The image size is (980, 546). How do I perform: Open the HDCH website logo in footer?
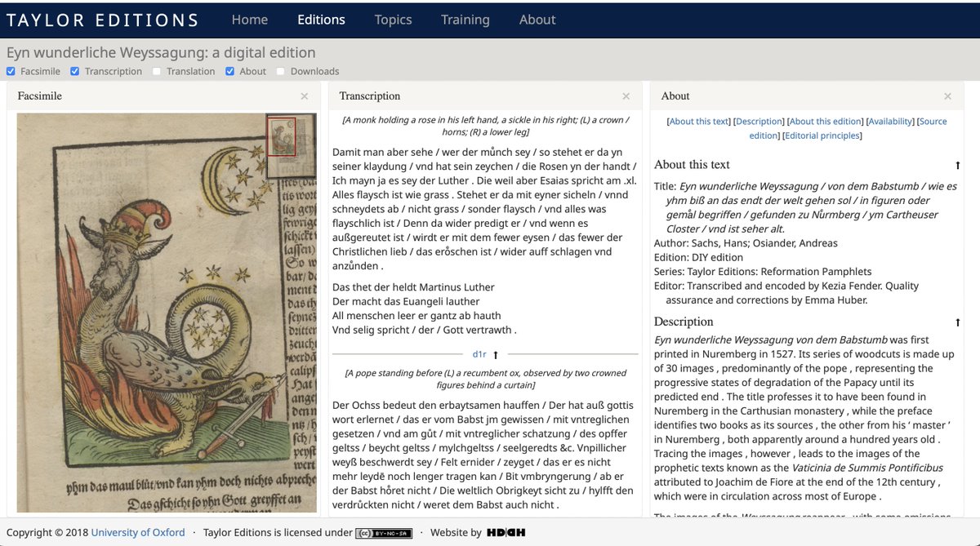(x=506, y=533)
